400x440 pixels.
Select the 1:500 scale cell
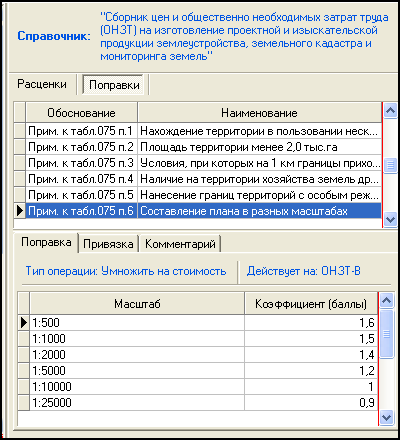click(137, 323)
